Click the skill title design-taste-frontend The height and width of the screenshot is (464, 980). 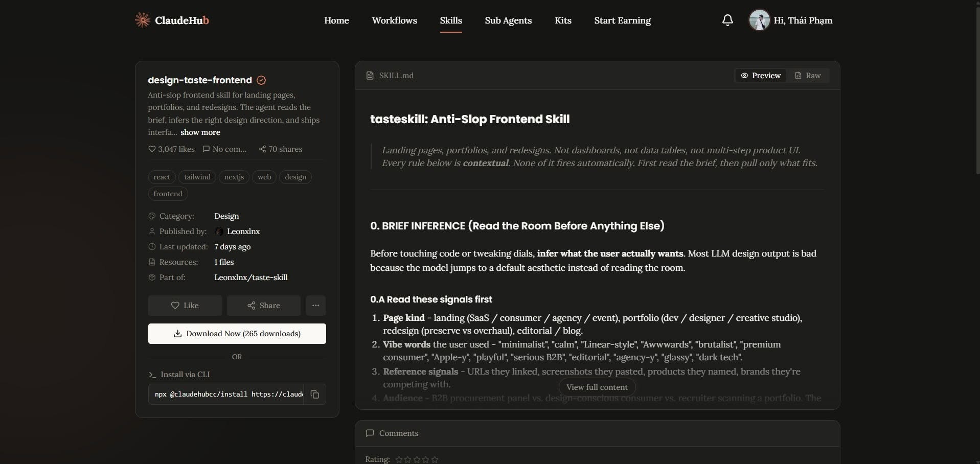pos(200,80)
